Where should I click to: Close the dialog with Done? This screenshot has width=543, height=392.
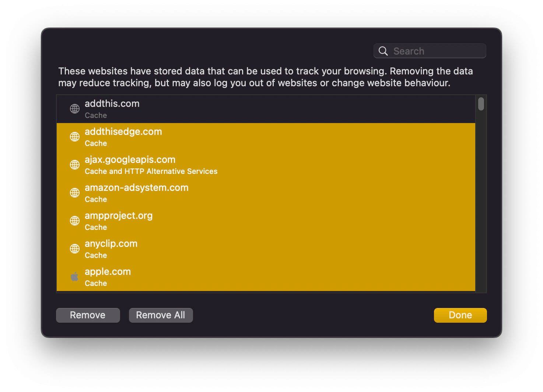click(460, 315)
